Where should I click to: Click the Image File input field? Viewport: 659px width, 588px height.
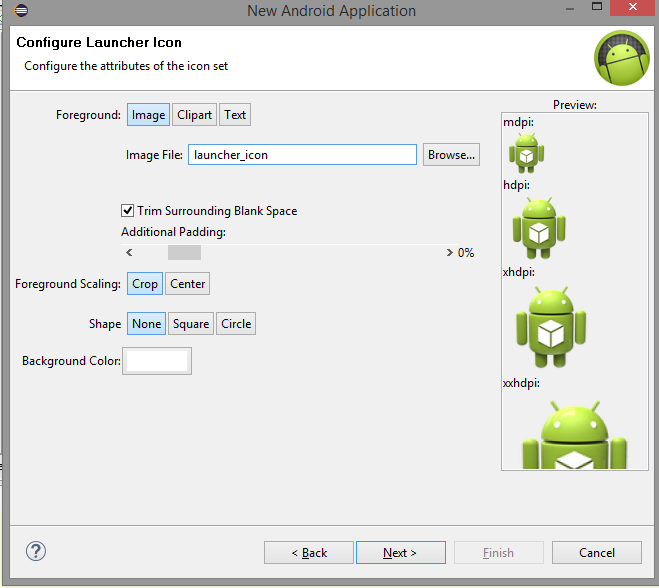[x=302, y=155]
